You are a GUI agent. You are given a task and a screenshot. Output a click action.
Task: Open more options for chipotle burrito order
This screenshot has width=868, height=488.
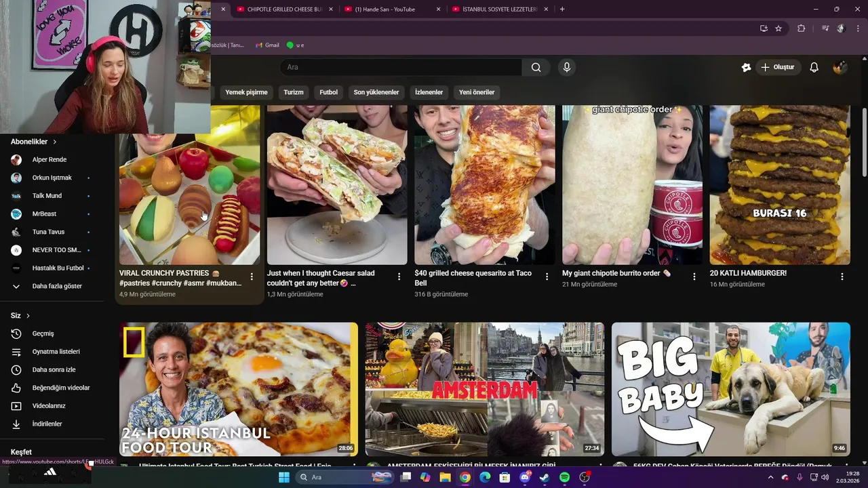pos(694,277)
